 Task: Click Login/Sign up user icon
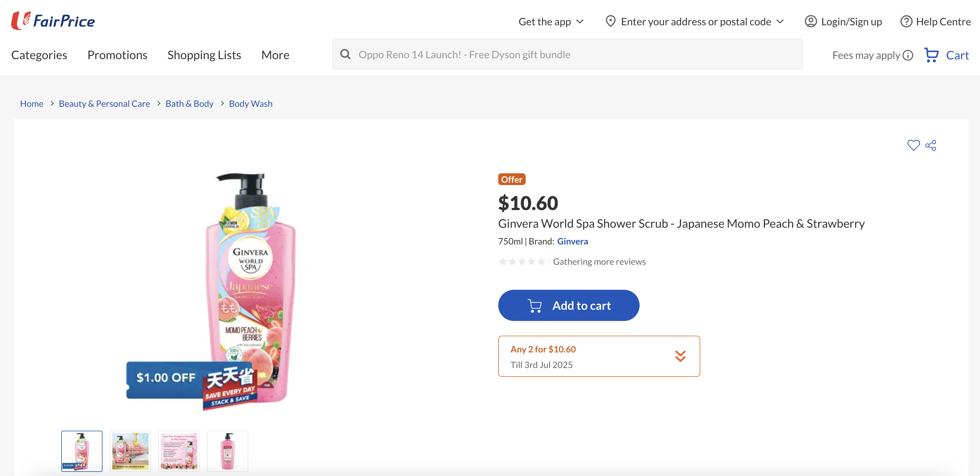click(810, 22)
